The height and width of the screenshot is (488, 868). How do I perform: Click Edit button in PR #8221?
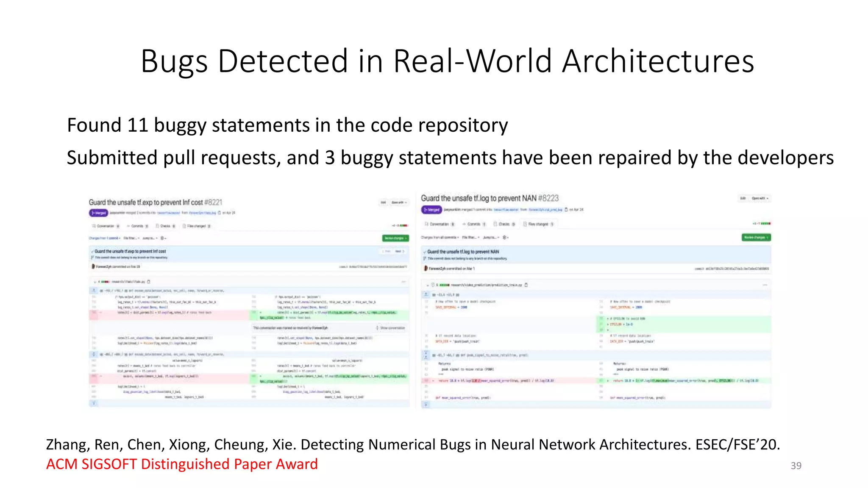coord(383,202)
